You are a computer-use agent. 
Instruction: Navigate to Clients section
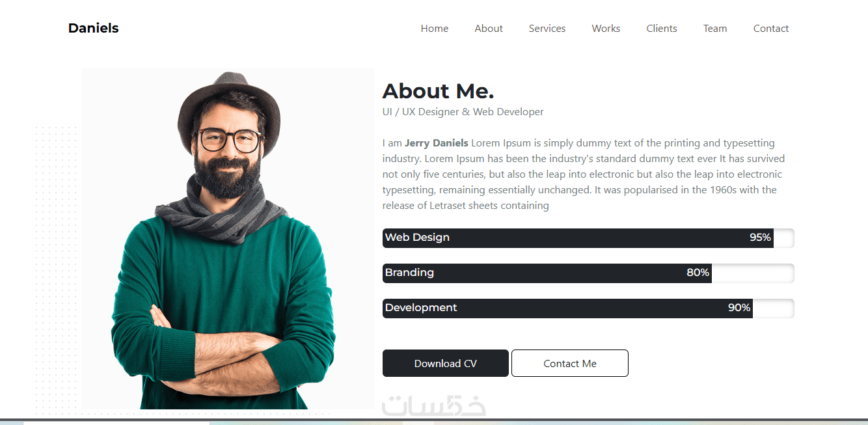[x=662, y=29]
